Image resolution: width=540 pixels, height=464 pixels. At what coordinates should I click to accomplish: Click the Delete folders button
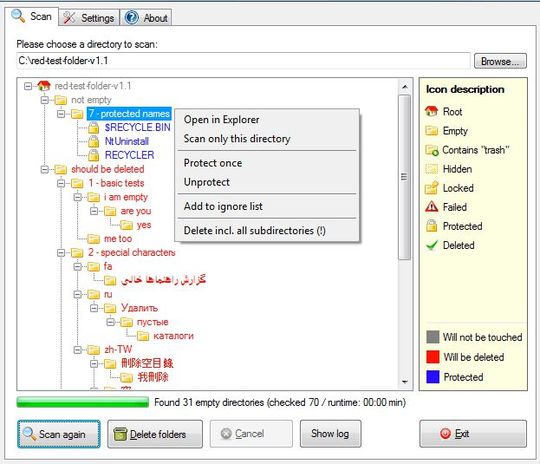tap(155, 434)
